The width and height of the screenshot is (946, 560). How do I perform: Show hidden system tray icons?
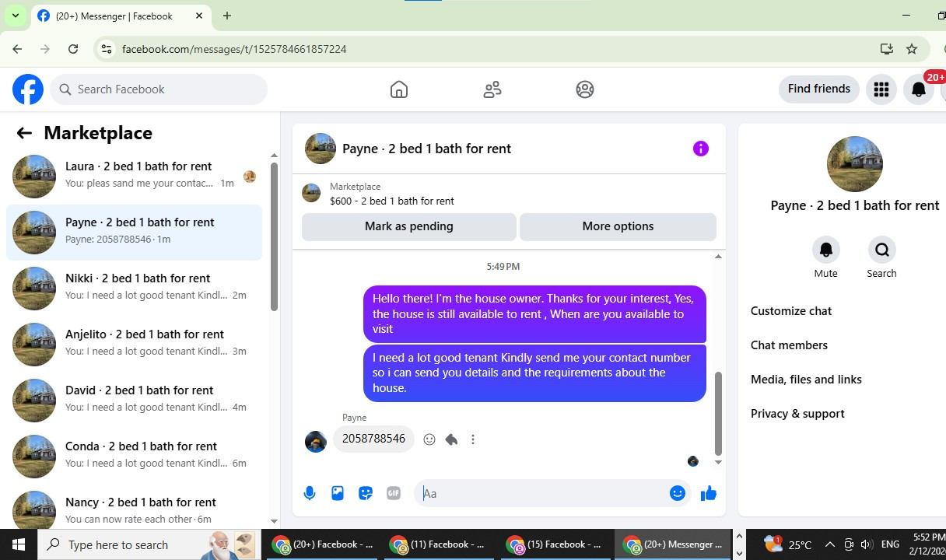coord(829,544)
